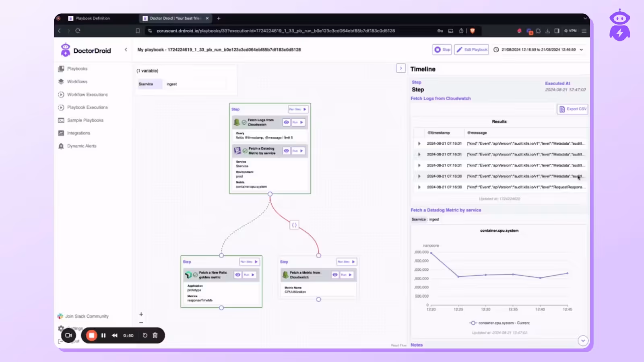Toggle container.cpu.system legend item

tap(500, 323)
